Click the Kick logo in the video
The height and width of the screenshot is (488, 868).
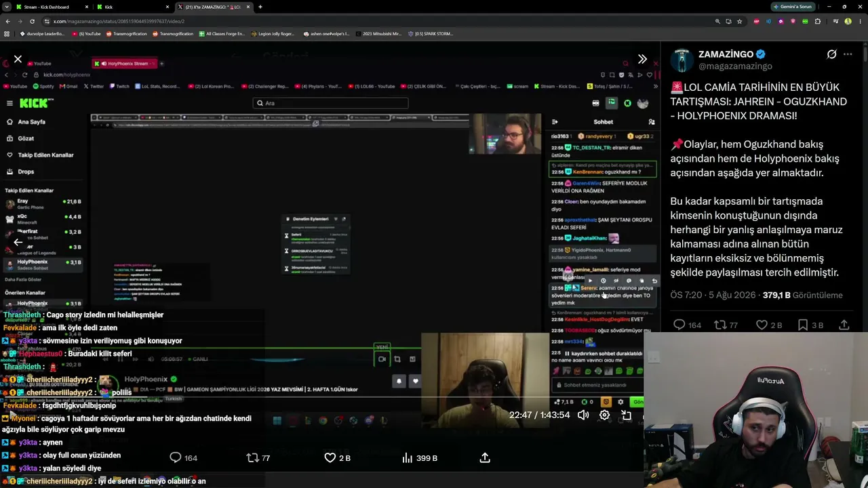pos(36,103)
